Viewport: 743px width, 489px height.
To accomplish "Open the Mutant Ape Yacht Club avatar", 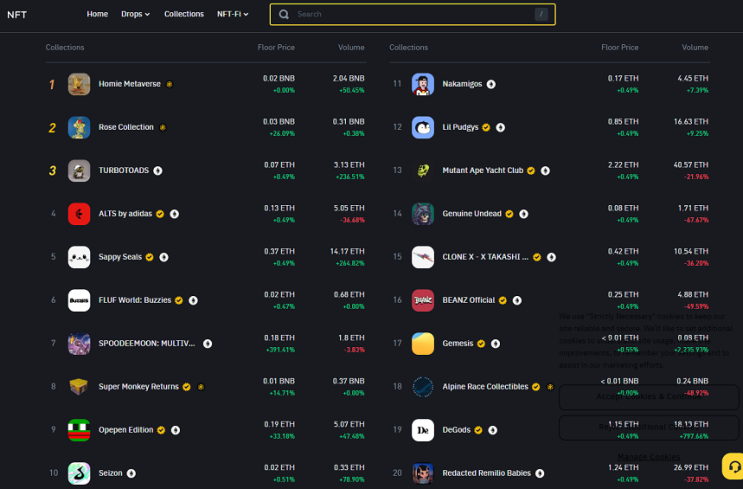I will (x=423, y=171).
